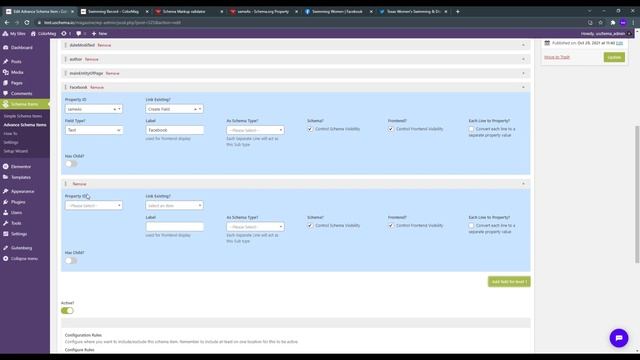Open the Dashboard icon in the sidebar

point(6,48)
